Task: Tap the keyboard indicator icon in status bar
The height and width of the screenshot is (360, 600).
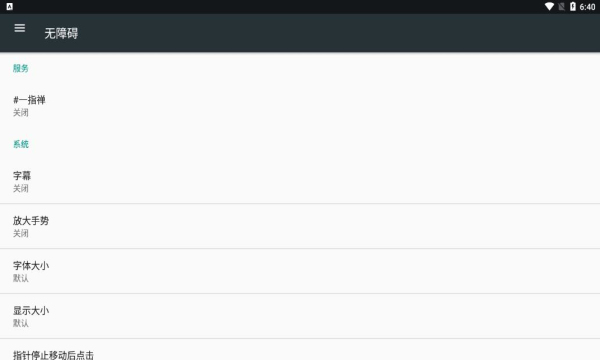Action: (10, 7)
